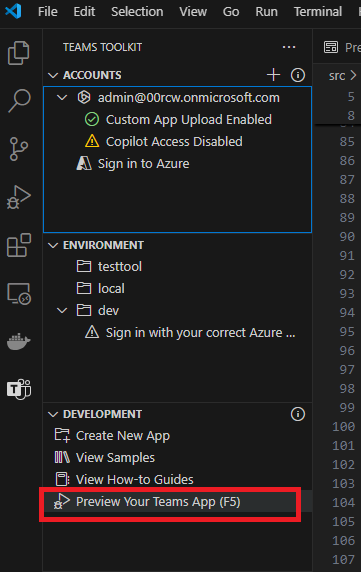Open the Explorer view in activity bar

point(19,53)
